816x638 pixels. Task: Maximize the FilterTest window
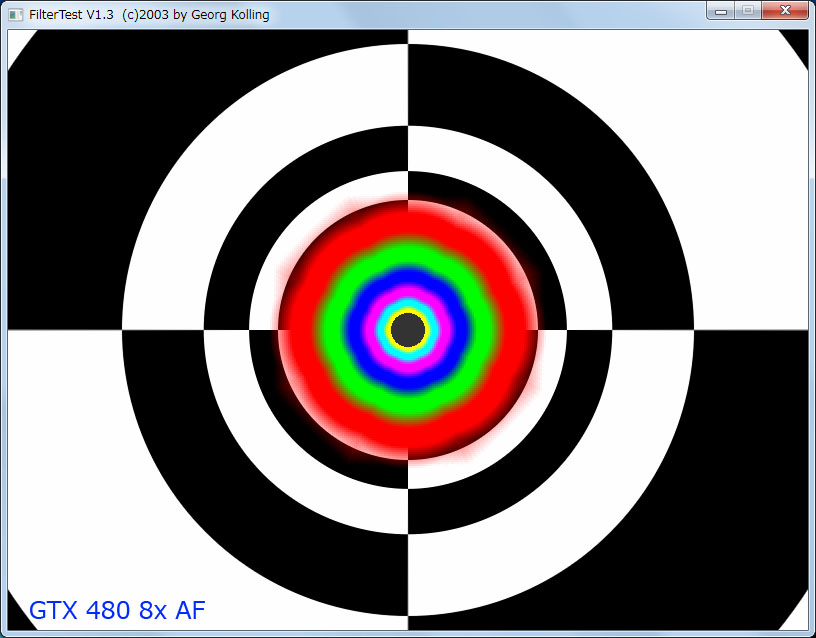coord(748,10)
